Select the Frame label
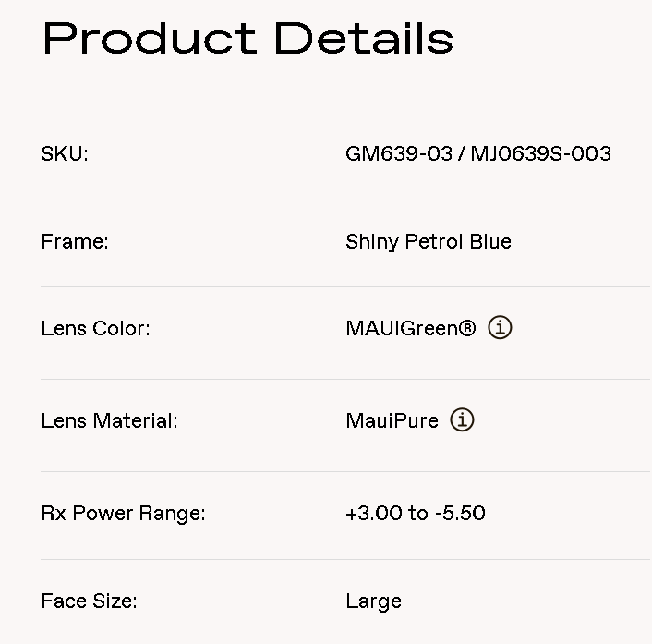652x644 pixels. coord(75,242)
